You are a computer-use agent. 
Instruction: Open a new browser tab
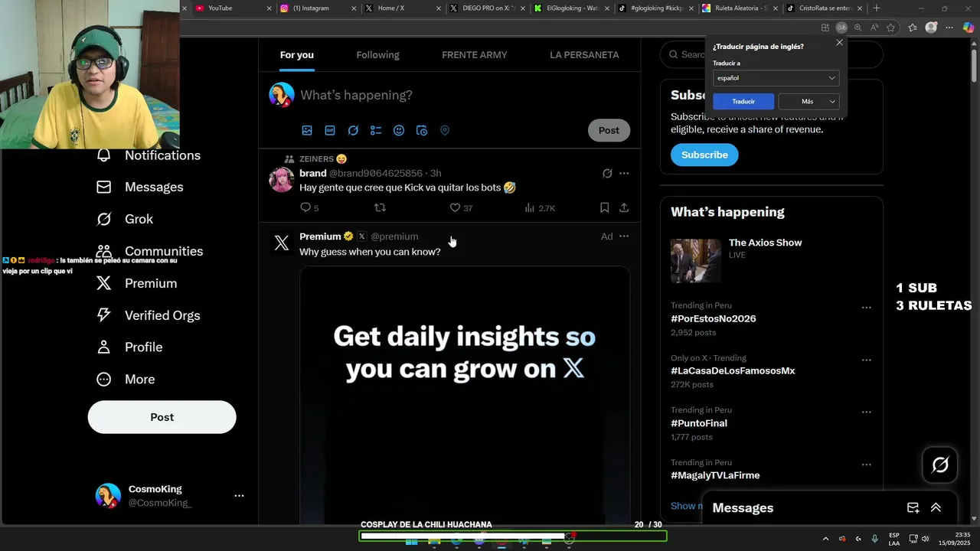tap(877, 8)
